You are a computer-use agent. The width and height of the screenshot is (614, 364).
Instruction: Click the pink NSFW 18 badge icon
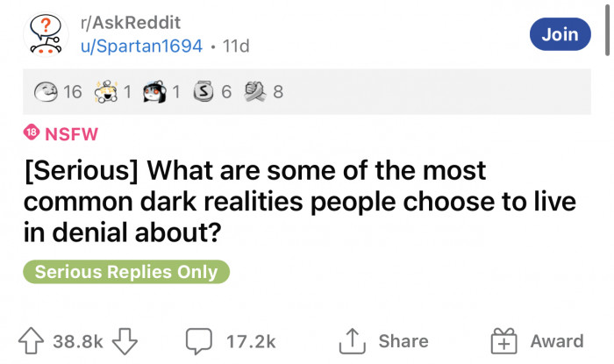pos(32,132)
